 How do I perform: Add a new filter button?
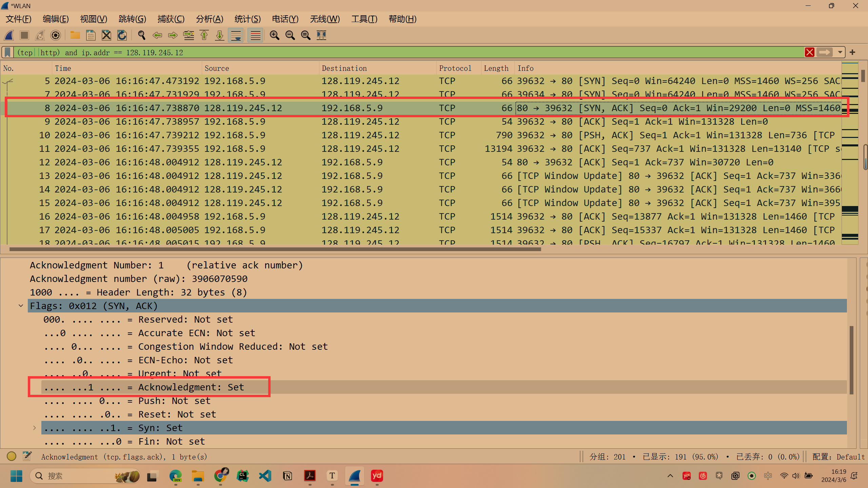pyautogui.click(x=852, y=52)
